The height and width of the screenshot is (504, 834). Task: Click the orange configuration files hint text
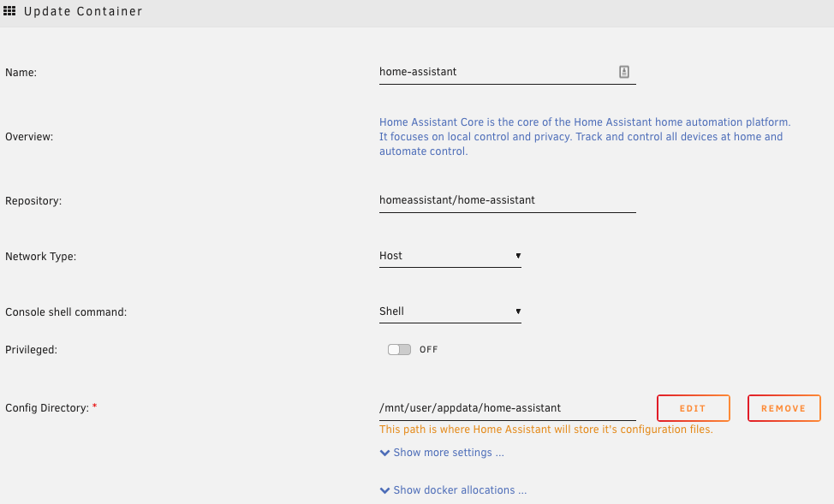tap(545, 430)
